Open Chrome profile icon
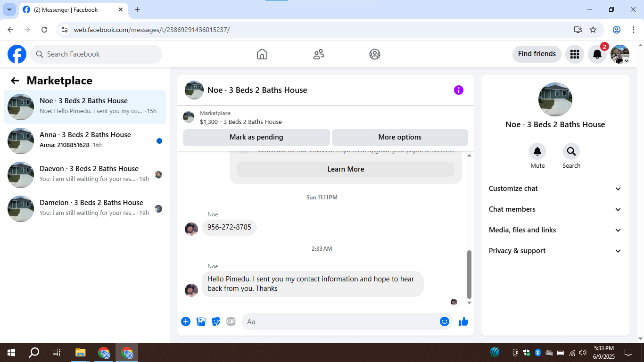644x362 pixels. 616,30
